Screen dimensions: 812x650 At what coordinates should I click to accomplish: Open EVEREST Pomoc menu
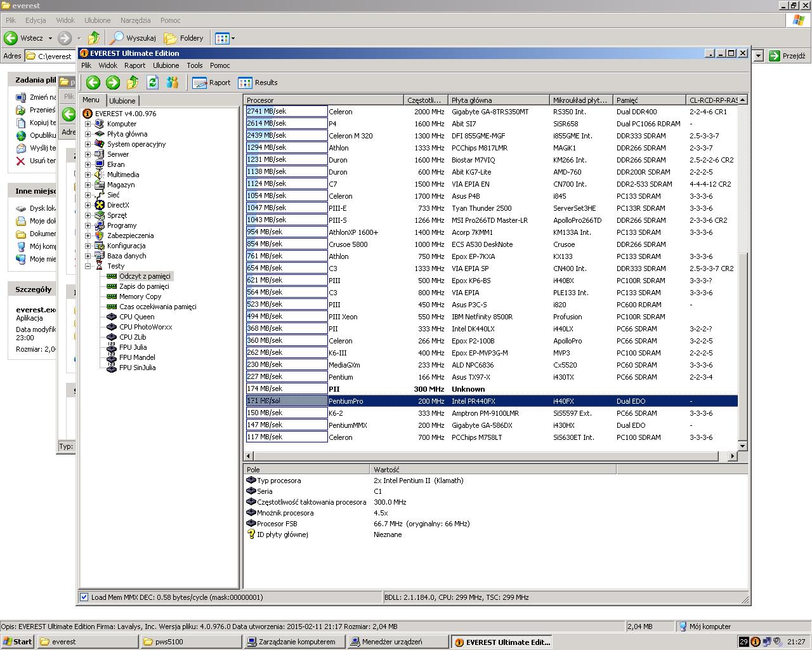tap(219, 65)
